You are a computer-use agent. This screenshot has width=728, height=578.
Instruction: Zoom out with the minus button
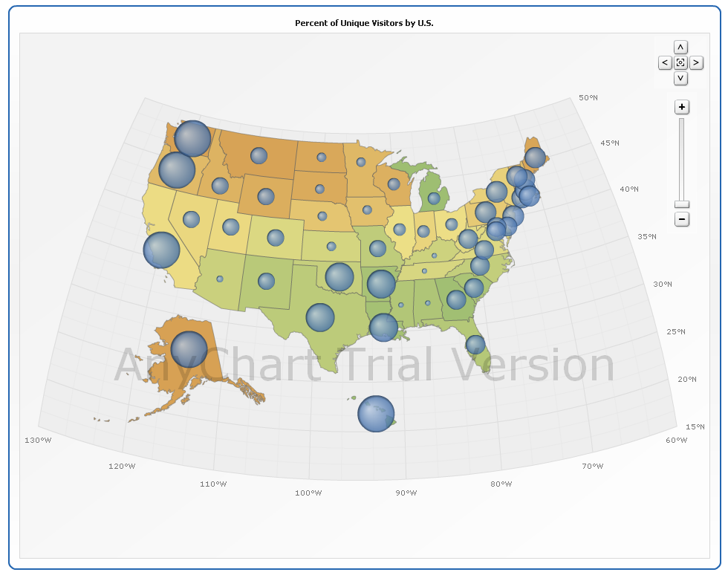tap(682, 219)
